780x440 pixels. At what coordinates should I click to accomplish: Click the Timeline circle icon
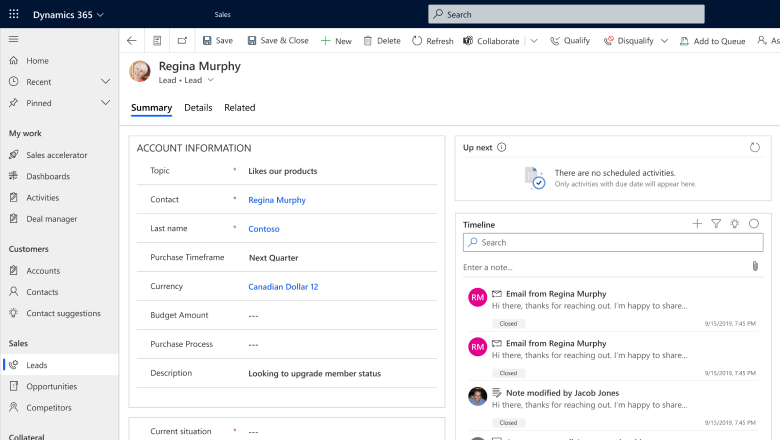754,224
